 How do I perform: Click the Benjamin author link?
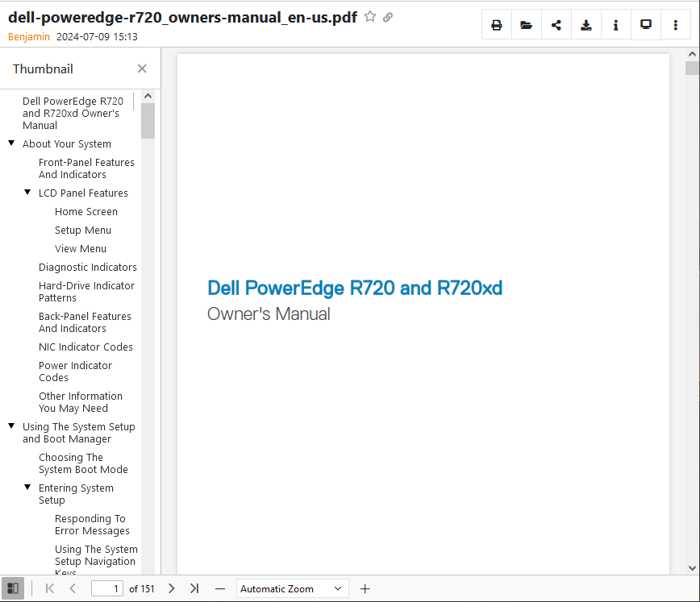pos(29,36)
